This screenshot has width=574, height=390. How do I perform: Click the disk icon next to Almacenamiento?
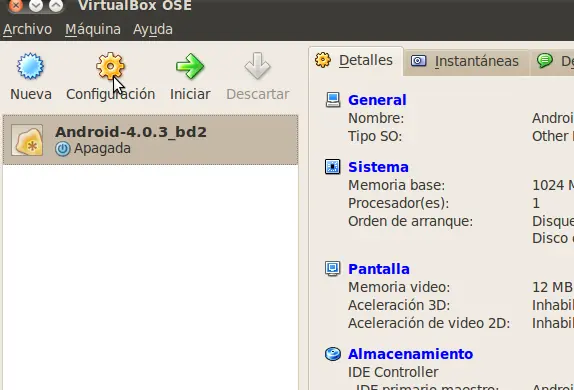(x=333, y=354)
